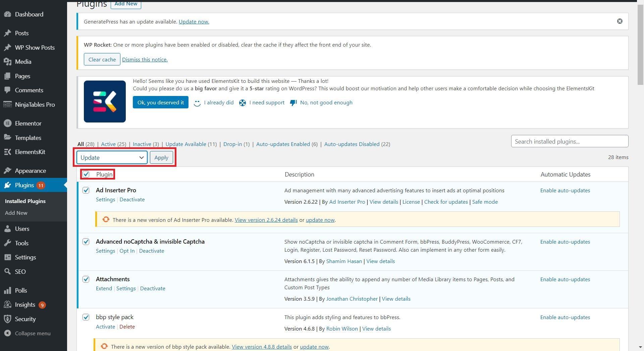Click I already did link
Viewport: 644px width, 351px height.
(x=219, y=103)
